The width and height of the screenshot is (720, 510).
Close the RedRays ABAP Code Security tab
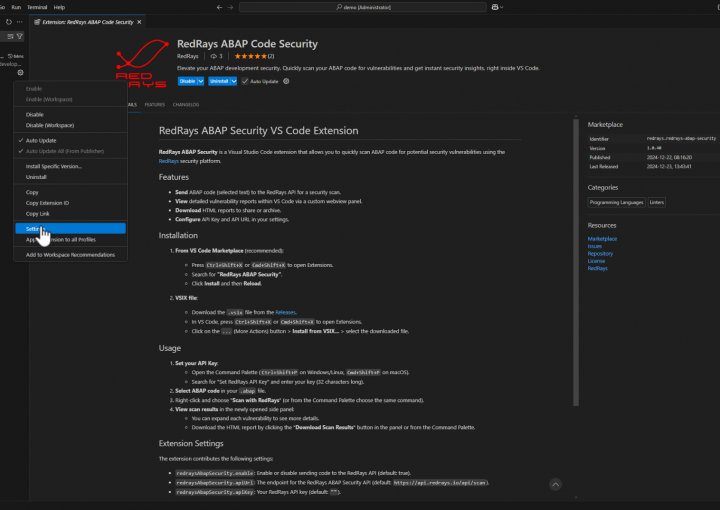(x=139, y=22)
